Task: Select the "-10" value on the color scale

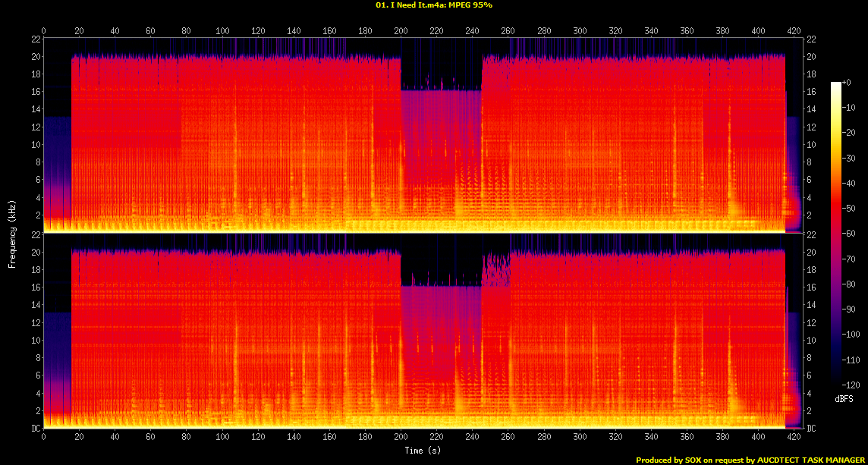Action: pos(848,108)
